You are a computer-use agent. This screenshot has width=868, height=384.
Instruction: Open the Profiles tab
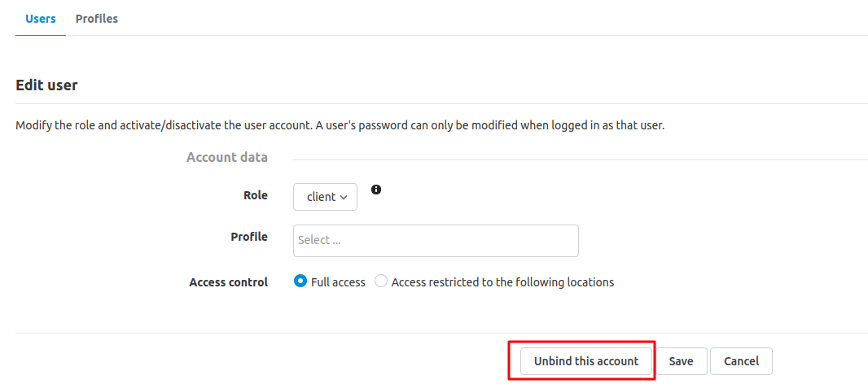(x=97, y=19)
